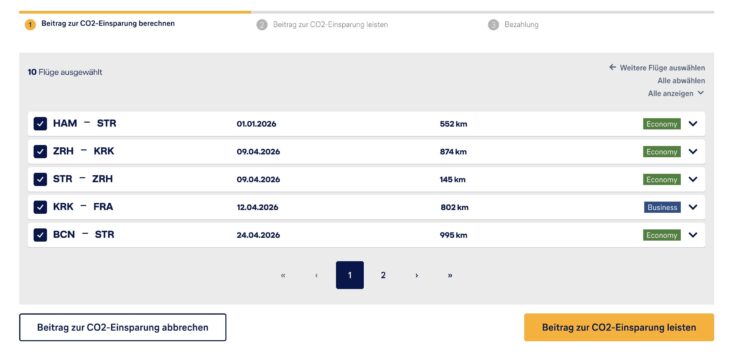Click the ZRH – KRK date 09.04.2026
The width and height of the screenshot is (750, 361).
click(x=258, y=152)
